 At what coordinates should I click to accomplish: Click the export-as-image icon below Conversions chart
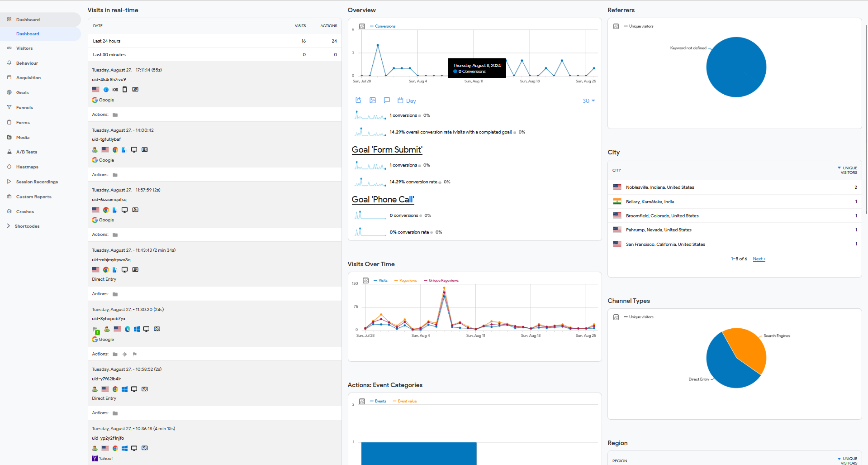click(373, 100)
